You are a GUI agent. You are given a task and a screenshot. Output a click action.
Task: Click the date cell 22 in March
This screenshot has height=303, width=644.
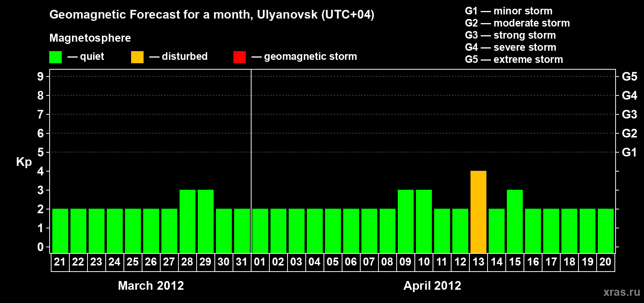coord(78,262)
